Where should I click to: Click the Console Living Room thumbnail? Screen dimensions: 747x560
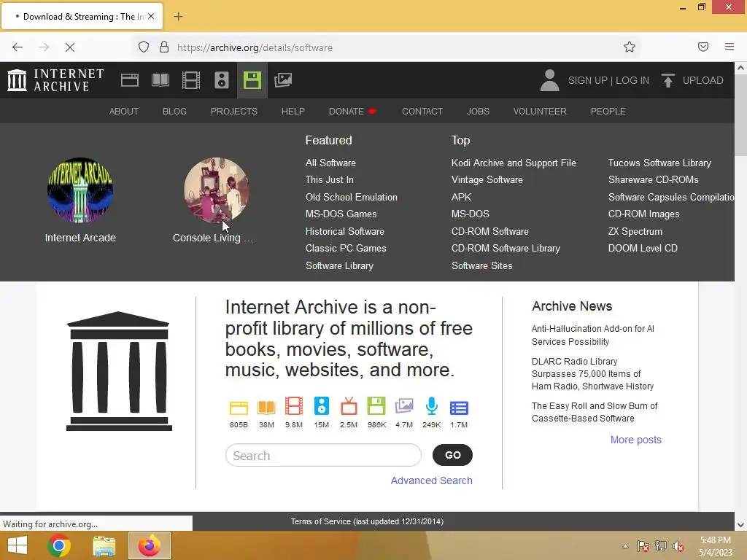pos(216,190)
